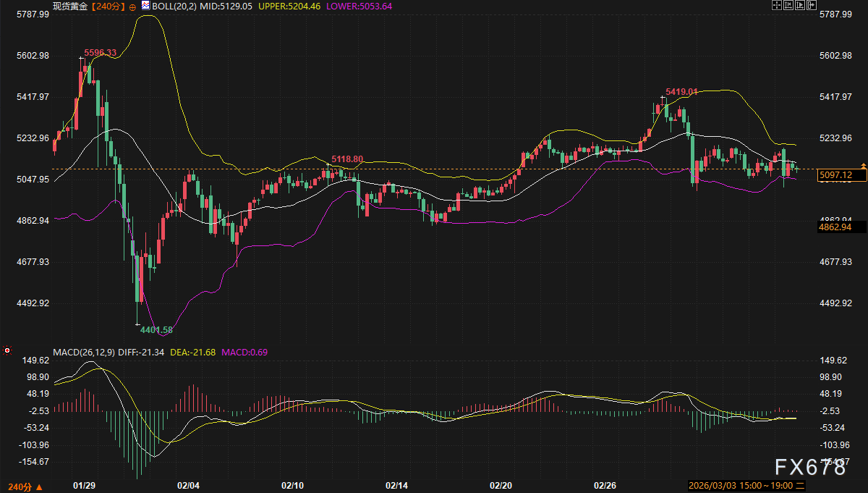Select the 02/14 date marker on timeline

click(396, 485)
